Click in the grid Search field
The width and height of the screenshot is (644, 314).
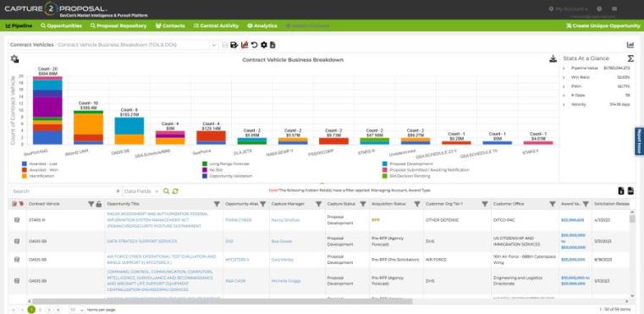(x=63, y=191)
